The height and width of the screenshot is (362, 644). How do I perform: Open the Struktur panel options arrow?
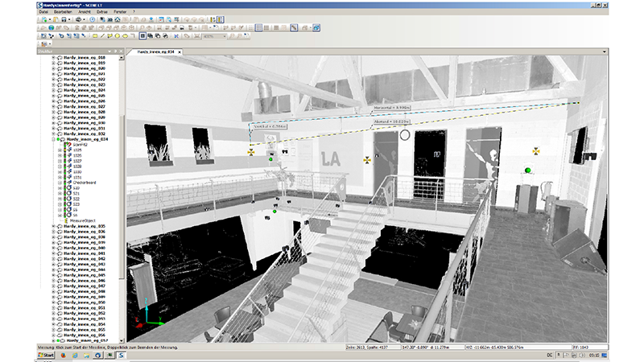109,51
